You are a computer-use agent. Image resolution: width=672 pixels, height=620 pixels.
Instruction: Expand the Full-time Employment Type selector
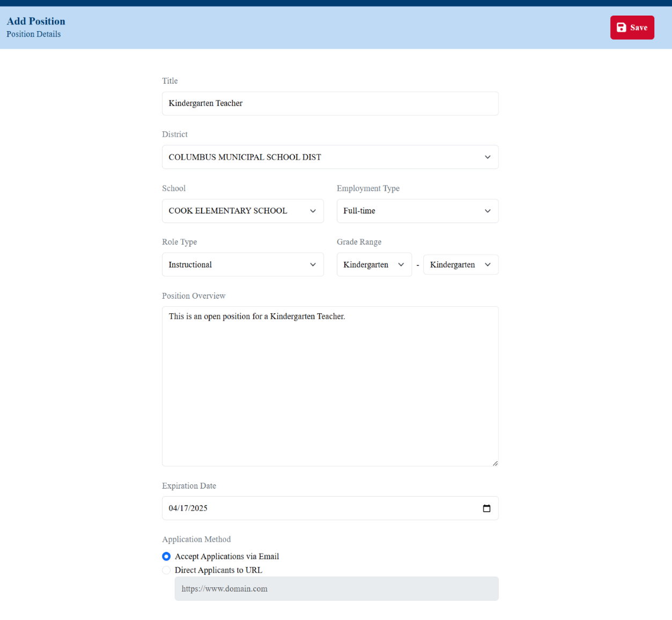point(417,211)
